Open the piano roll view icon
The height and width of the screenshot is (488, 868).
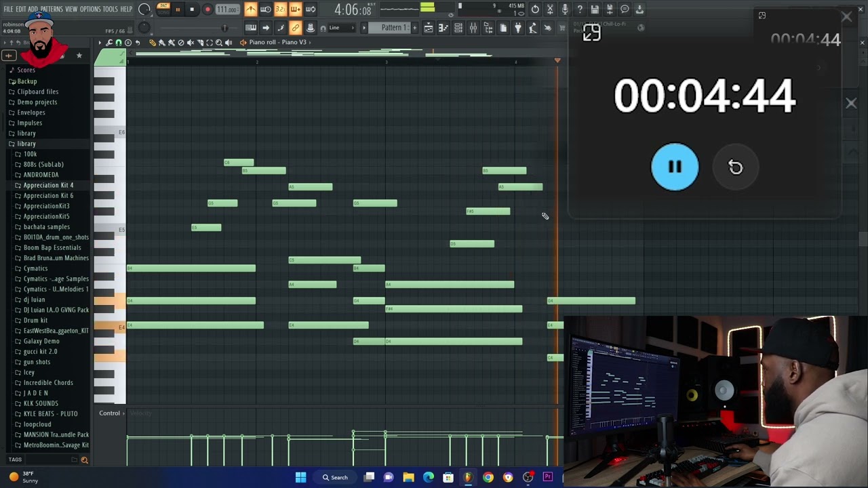[x=443, y=28]
